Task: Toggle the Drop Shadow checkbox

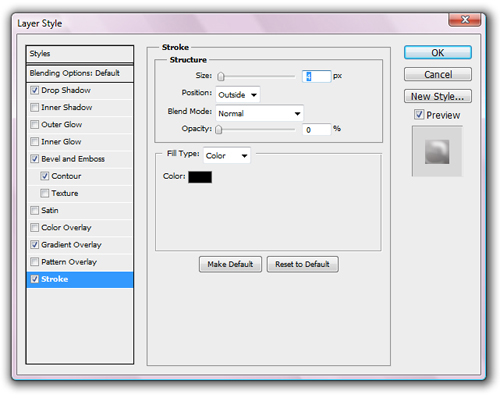Action: coord(35,90)
